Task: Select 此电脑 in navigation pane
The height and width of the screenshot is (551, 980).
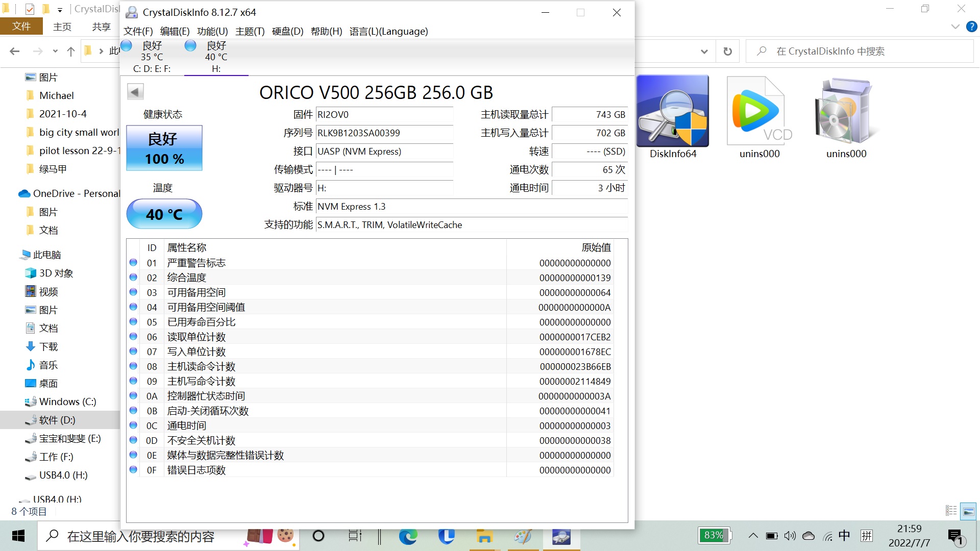Action: [x=46, y=255]
